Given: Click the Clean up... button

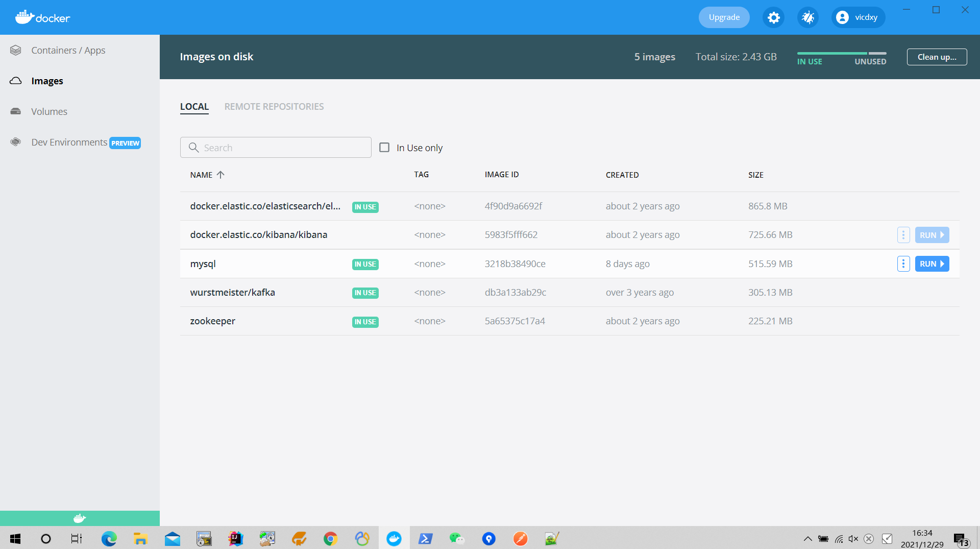Looking at the screenshot, I should 937,57.
